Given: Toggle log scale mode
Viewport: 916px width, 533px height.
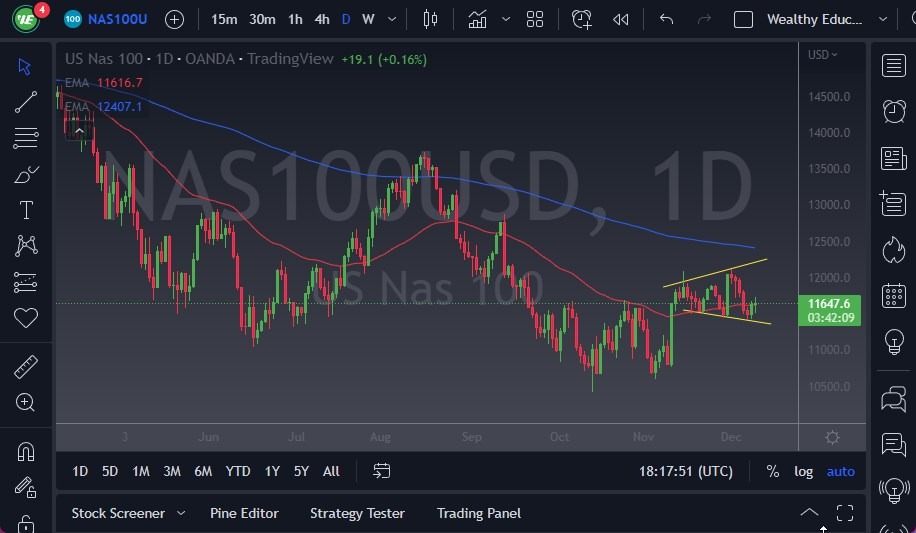Looking at the screenshot, I should click(x=803, y=471).
